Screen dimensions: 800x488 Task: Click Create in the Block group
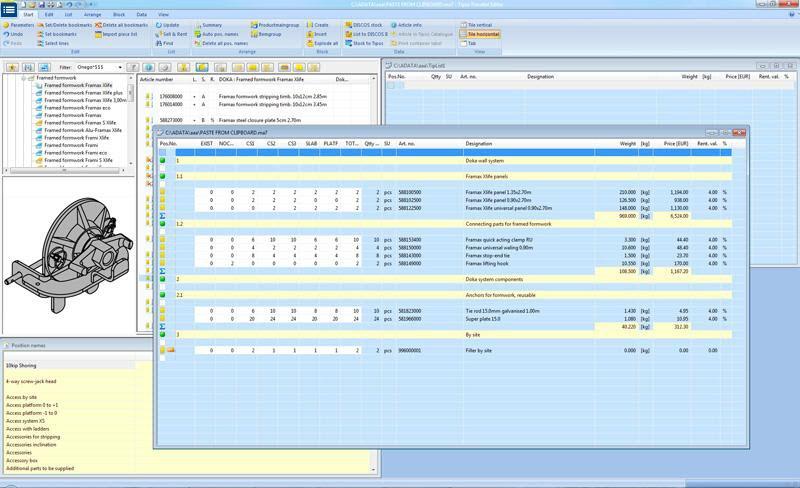(x=317, y=25)
